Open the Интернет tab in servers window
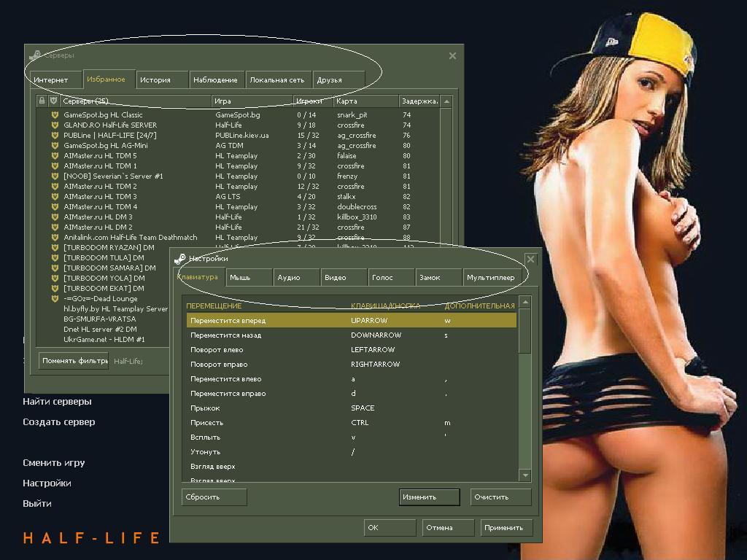 pyautogui.click(x=55, y=79)
